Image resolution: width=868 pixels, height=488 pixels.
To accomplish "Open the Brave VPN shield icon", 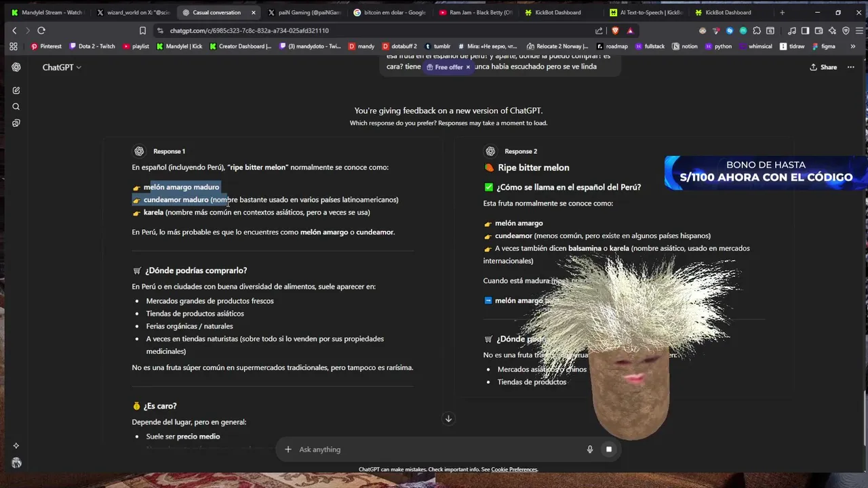I will click(x=846, y=30).
